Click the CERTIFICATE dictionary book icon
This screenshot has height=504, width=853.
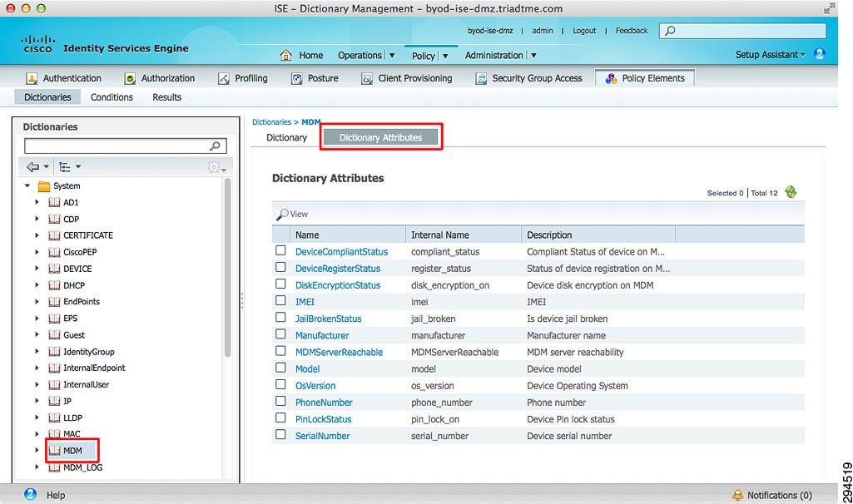click(54, 235)
